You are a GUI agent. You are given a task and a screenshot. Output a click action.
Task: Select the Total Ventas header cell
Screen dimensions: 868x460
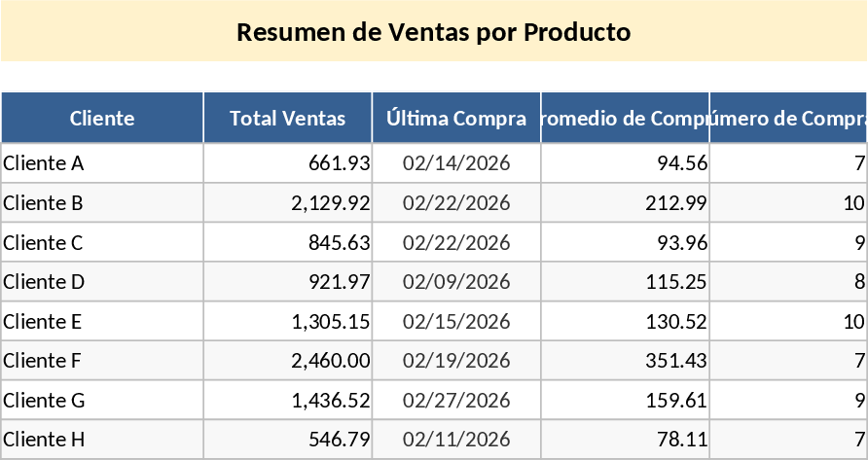(287, 119)
